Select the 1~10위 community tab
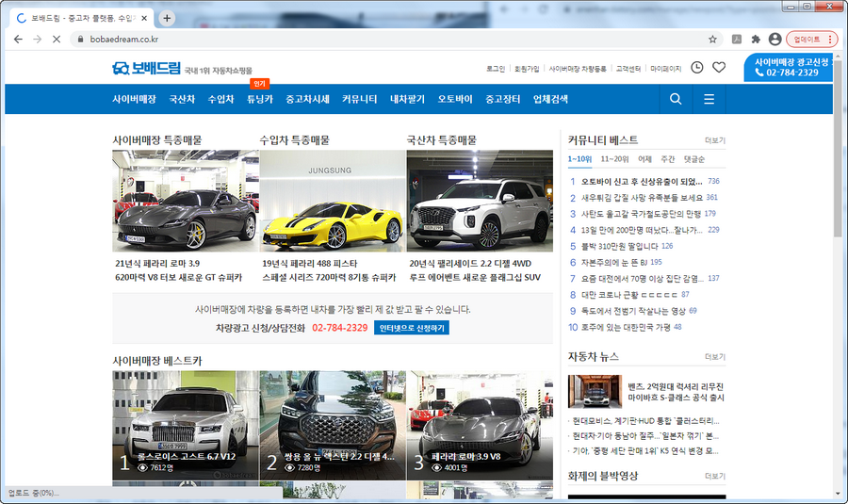Image resolution: width=848 pixels, height=504 pixels. [x=579, y=159]
